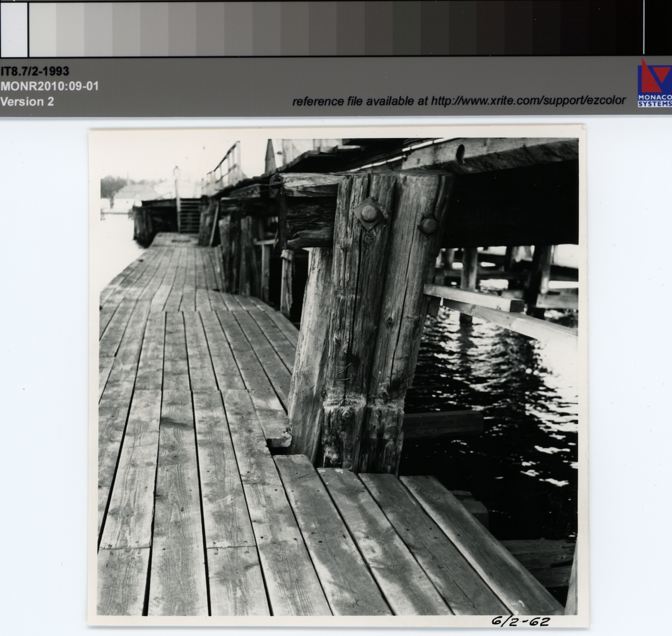The width and height of the screenshot is (672, 636).
Task: Click the Version 2 label
Action: 27,102
